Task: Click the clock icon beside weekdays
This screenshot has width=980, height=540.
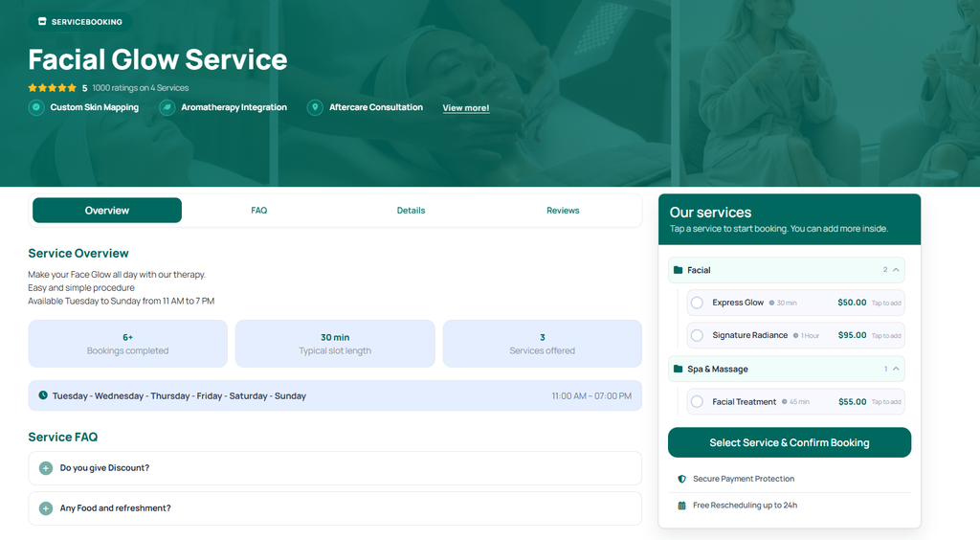Action: (x=43, y=395)
